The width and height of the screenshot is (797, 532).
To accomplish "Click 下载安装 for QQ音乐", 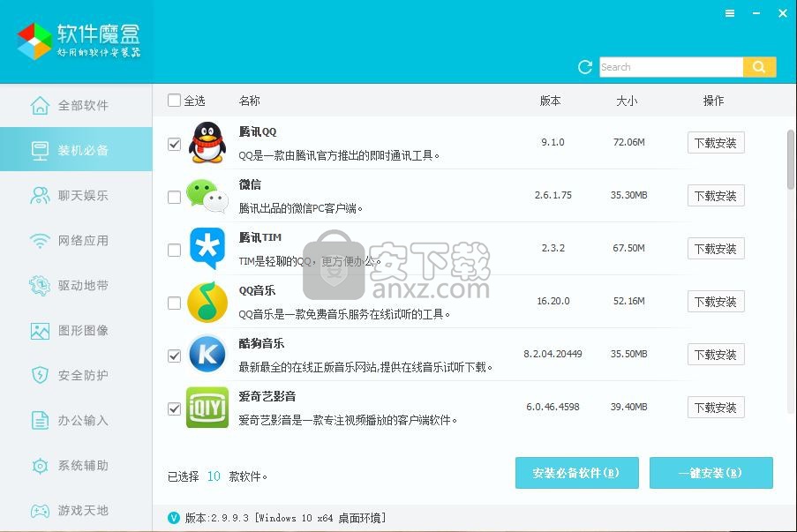I will 716,302.
